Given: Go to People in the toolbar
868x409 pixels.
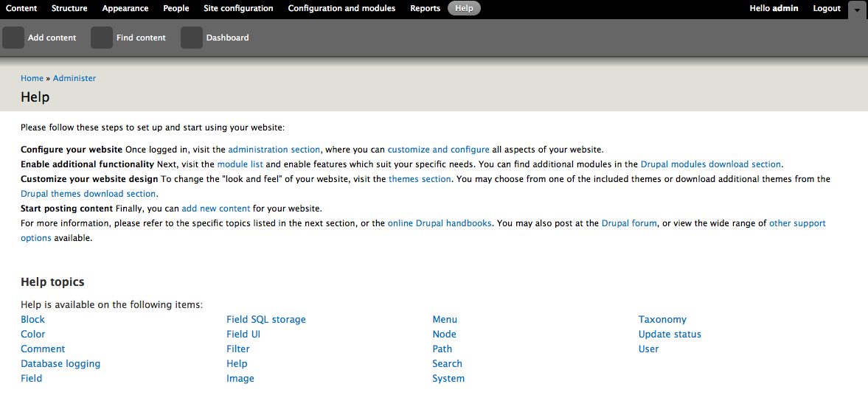Looking at the screenshot, I should click(x=176, y=8).
